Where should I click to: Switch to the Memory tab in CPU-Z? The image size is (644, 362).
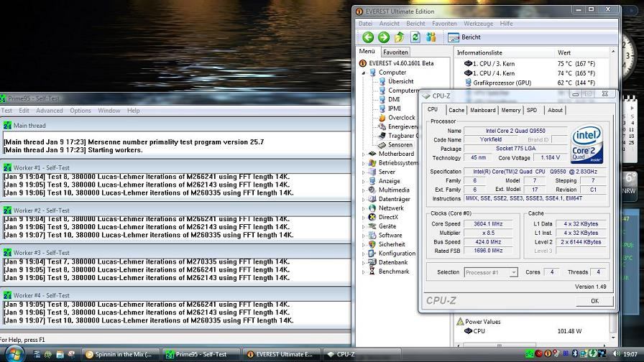510,110
